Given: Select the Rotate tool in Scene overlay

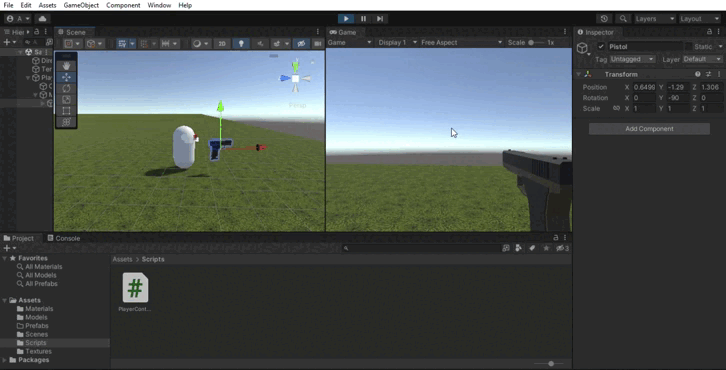Looking at the screenshot, I should click(66, 88).
